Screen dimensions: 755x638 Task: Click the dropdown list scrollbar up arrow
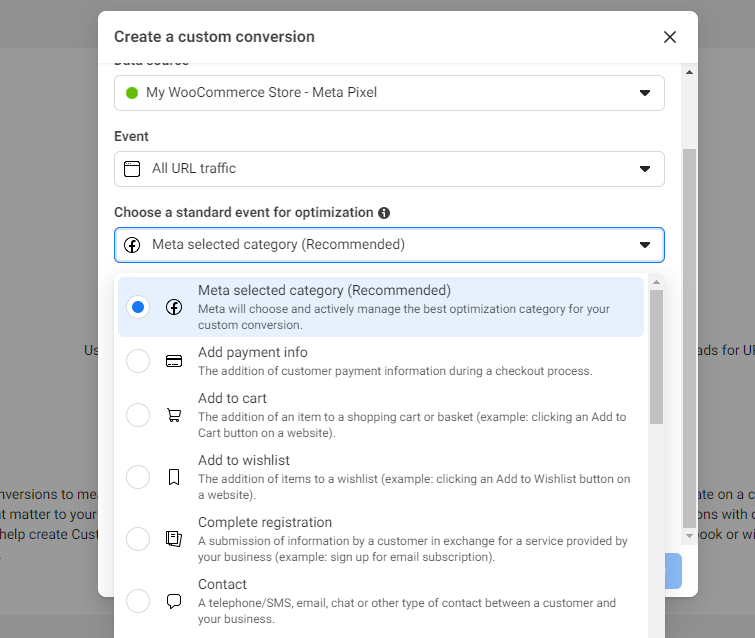pyautogui.click(x=656, y=282)
